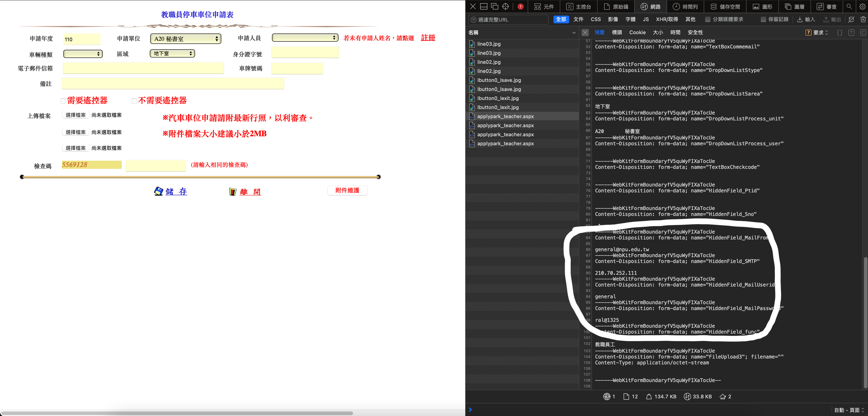Filter network by XHR/取得
Screen dimensions: 868x416
(x=667, y=19)
